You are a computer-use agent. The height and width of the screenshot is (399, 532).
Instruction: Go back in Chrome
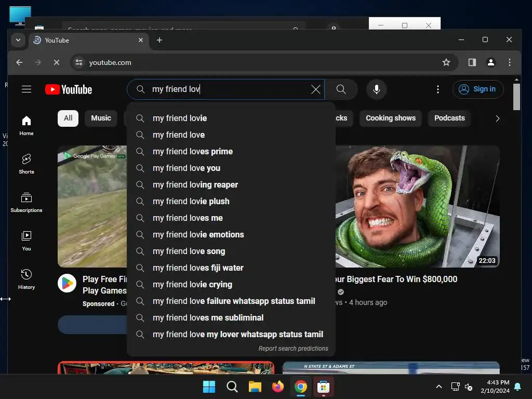(19, 62)
